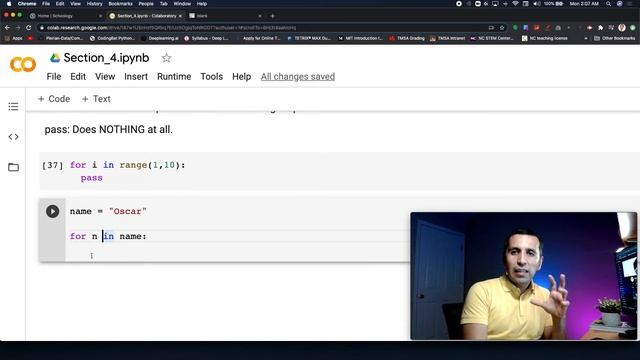Open the NC STEM Center bookmark

[x=492, y=38]
